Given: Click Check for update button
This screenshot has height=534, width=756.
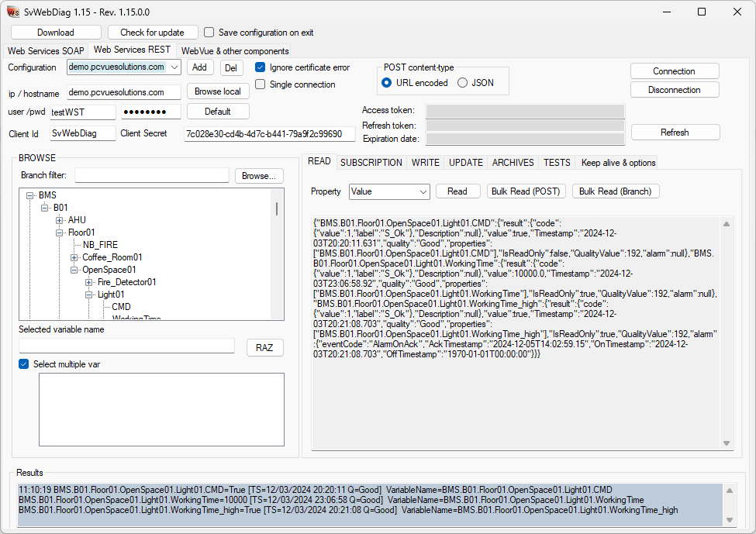Looking at the screenshot, I should coord(152,33).
